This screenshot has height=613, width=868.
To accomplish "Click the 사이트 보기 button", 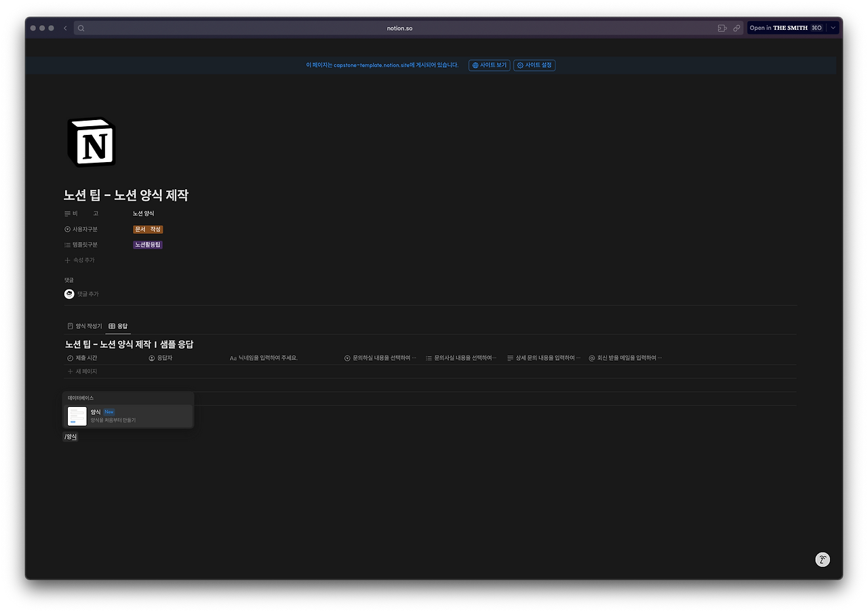I will tap(490, 65).
